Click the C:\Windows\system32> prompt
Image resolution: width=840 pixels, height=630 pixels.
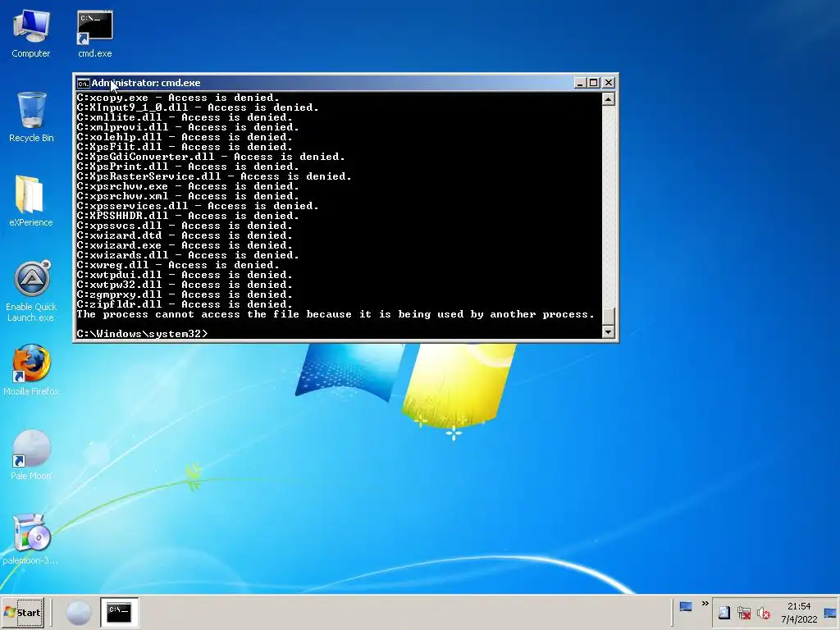point(142,334)
